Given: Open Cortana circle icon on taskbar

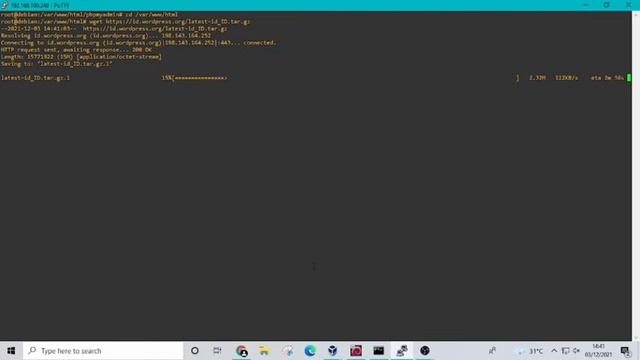Looking at the screenshot, I should tap(195, 351).
